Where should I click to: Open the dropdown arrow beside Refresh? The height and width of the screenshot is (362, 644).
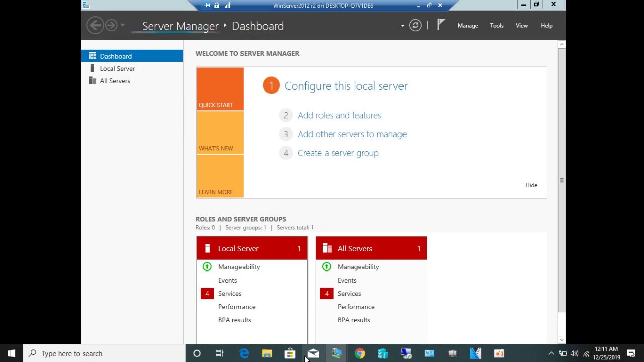pyautogui.click(x=403, y=26)
